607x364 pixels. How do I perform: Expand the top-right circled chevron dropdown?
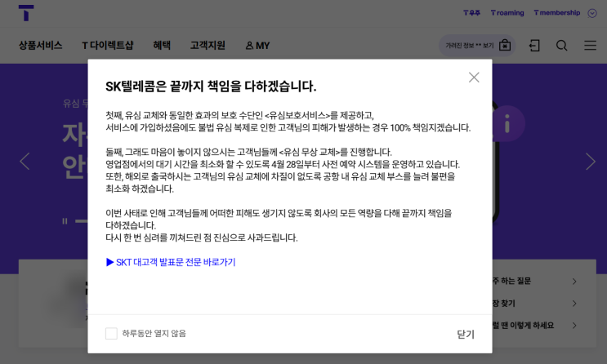pos(592,13)
